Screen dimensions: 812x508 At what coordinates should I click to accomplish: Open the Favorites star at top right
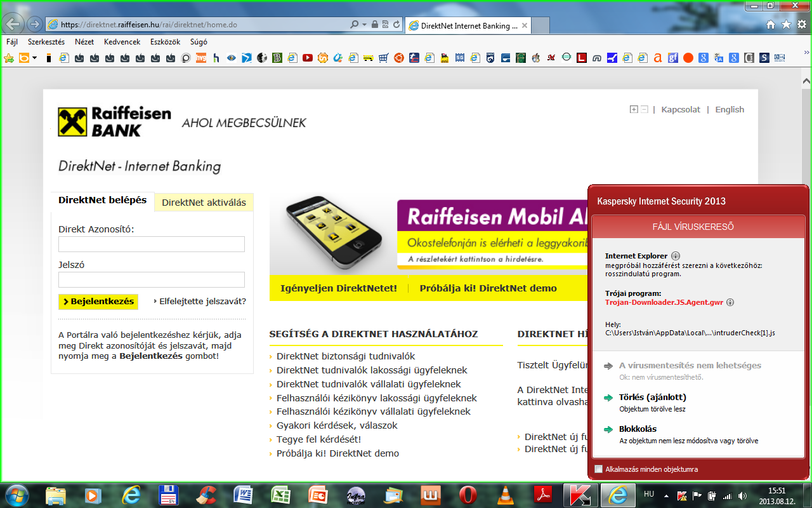click(786, 25)
